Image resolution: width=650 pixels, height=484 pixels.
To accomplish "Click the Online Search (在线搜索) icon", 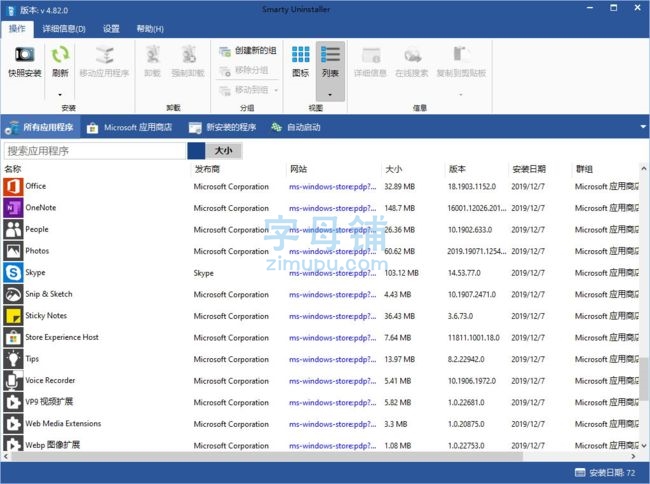I will point(412,55).
